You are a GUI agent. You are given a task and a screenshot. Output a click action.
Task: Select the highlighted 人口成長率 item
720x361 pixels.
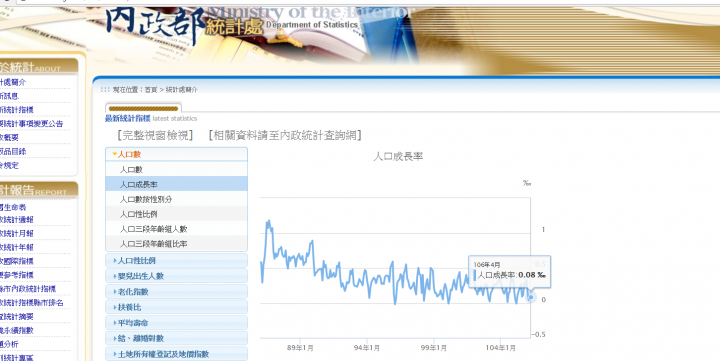coord(176,184)
